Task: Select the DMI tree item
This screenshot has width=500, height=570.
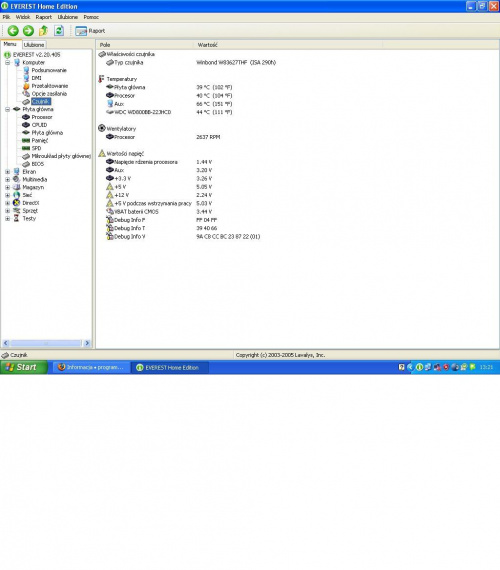Action: pos(36,78)
